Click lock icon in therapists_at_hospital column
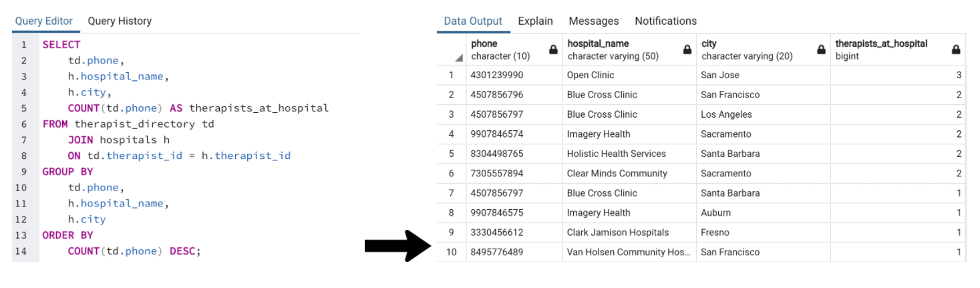This screenshot has height=288, width=980. tap(956, 50)
